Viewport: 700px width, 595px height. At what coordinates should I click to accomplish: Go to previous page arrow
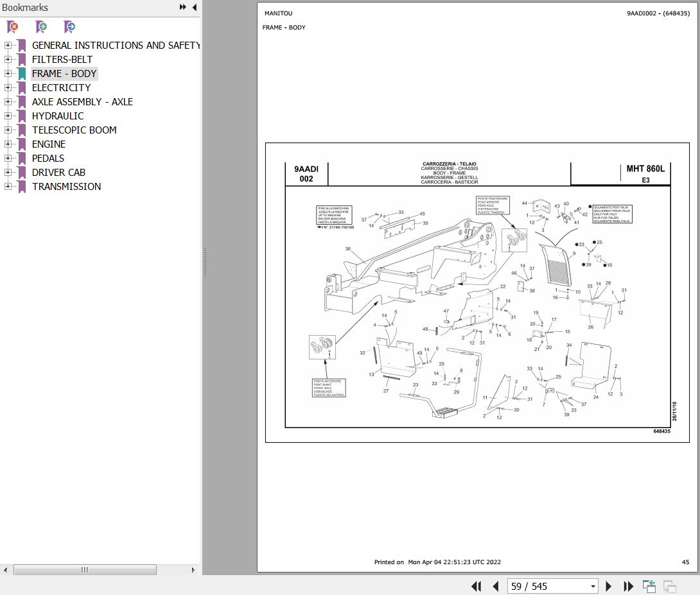click(496, 586)
